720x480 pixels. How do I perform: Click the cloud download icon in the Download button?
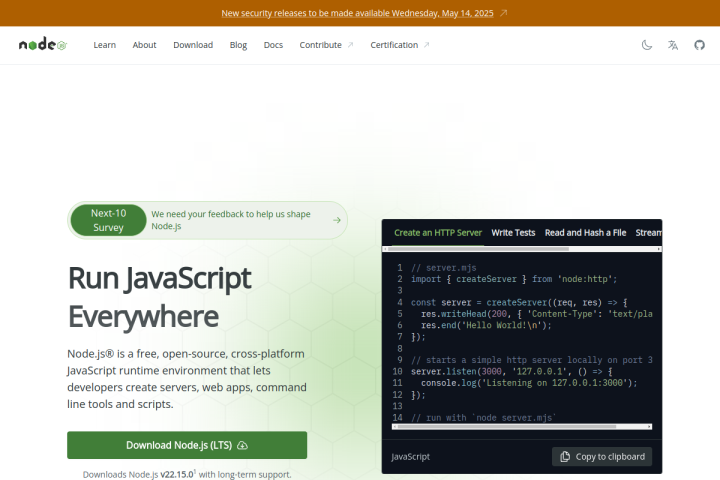click(x=242, y=446)
